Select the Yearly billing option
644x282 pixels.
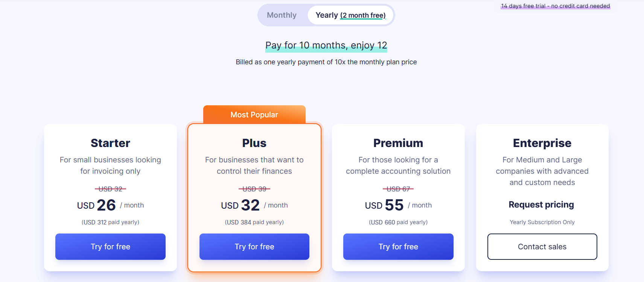coord(350,15)
